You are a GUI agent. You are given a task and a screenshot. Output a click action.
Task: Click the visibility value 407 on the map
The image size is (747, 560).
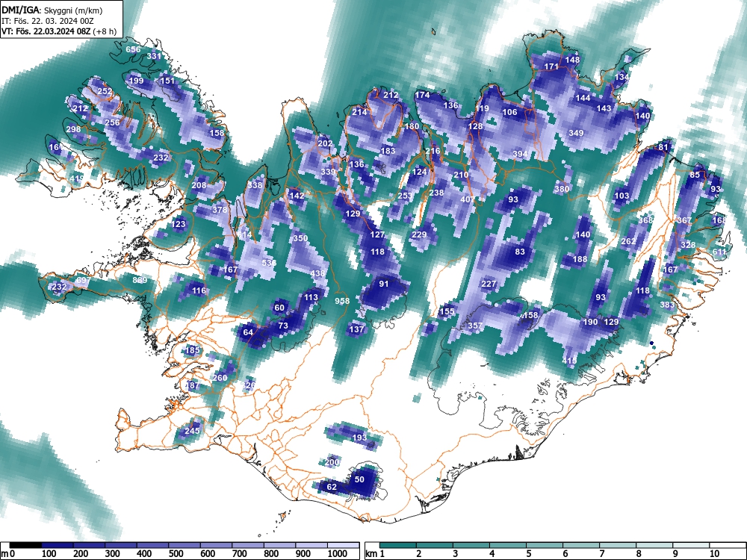pos(468,199)
